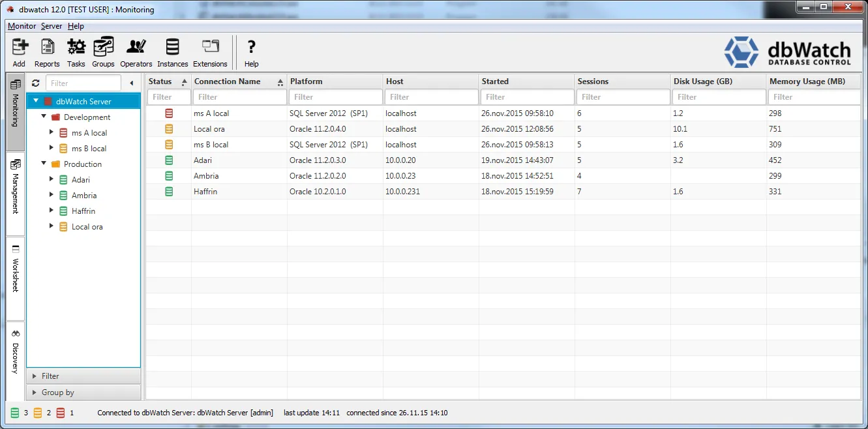Viewport: 868px width, 429px height.
Task: Click the red status icon in status bar
Action: coord(61,413)
